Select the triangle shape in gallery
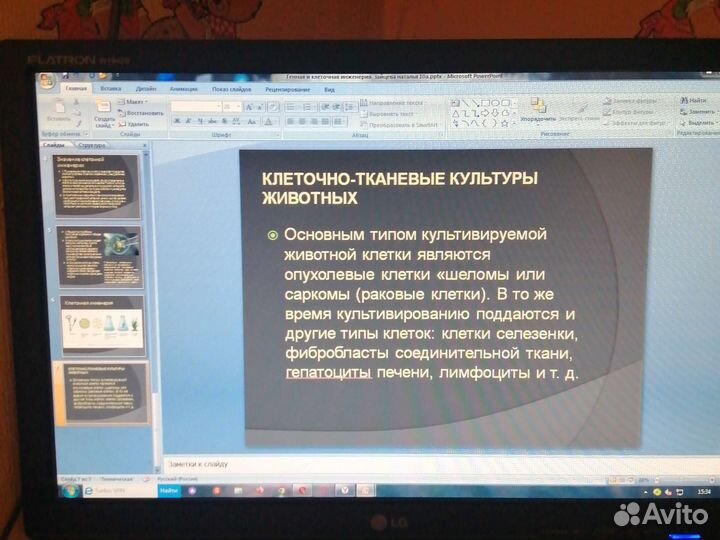The width and height of the screenshot is (720, 540). pos(456,113)
